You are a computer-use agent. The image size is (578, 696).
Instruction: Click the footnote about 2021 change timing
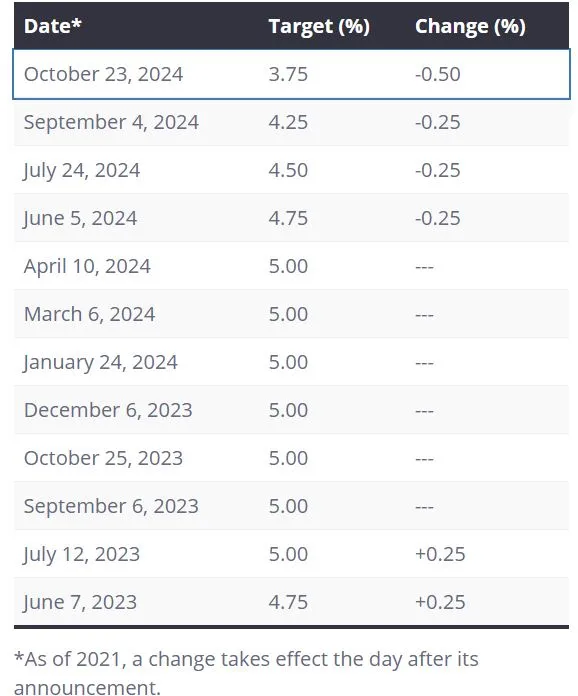246,672
